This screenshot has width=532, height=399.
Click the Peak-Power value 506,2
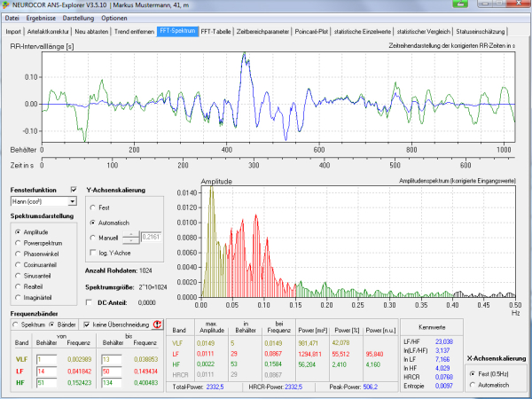coord(371,387)
